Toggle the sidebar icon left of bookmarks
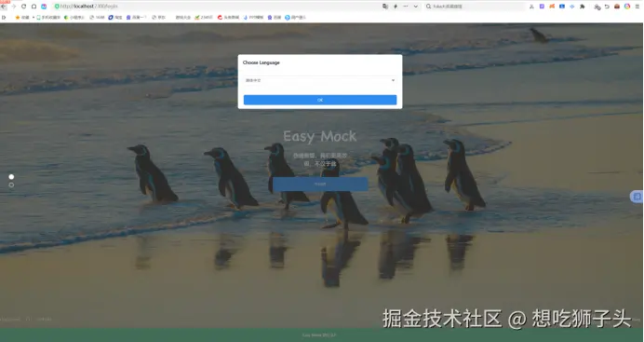 pos(4,18)
